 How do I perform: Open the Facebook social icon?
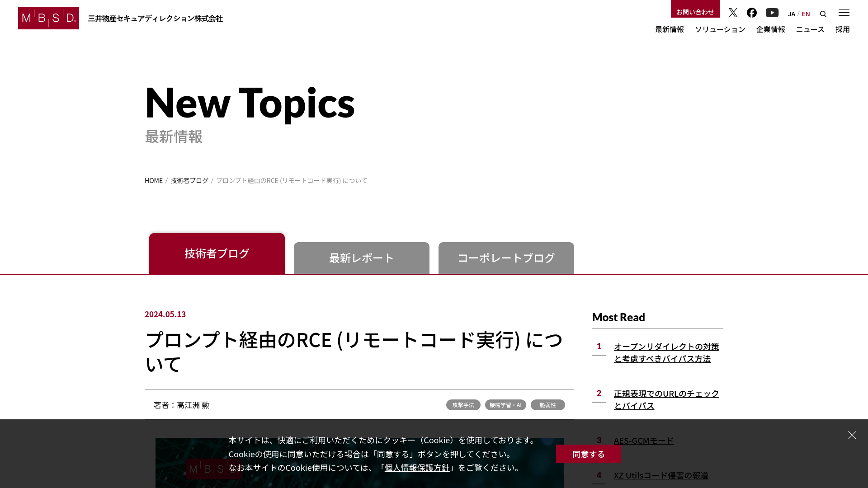(752, 13)
